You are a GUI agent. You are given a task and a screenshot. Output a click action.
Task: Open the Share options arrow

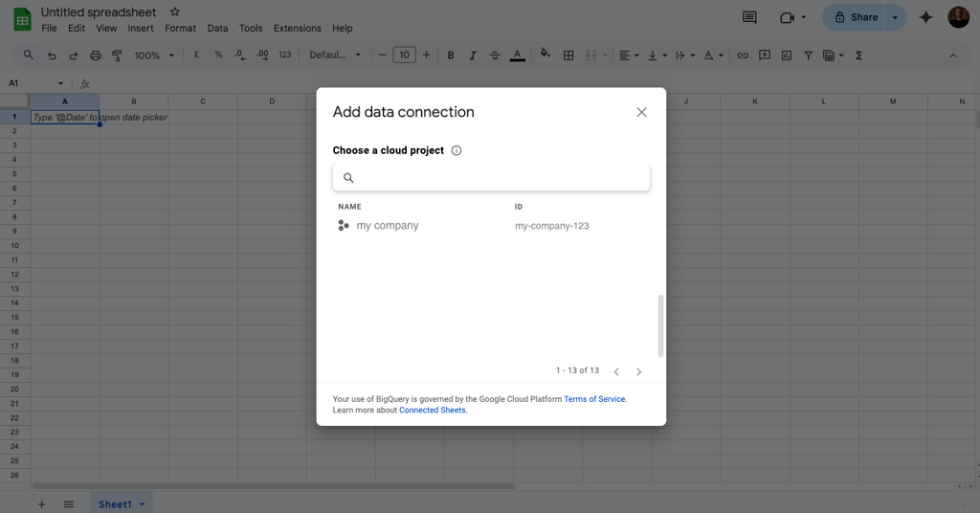point(895,17)
